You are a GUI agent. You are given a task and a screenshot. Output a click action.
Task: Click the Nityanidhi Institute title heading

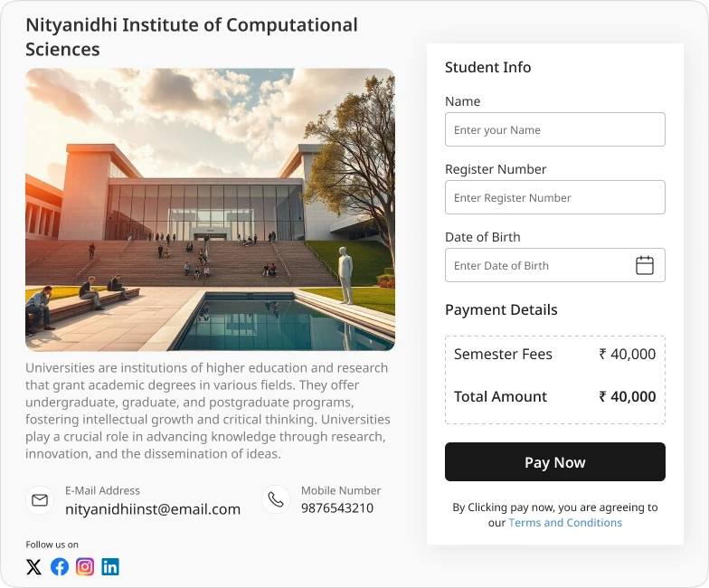192,37
